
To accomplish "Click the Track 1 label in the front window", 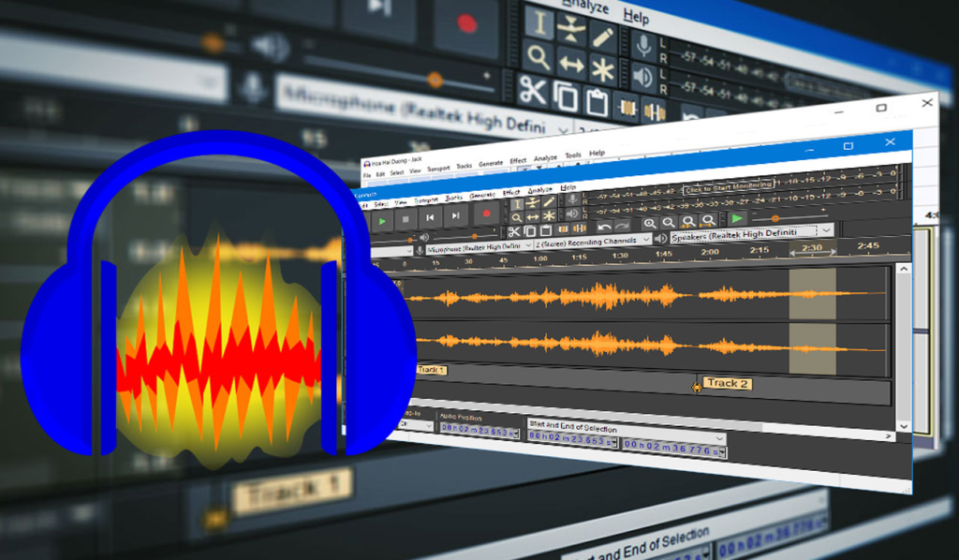I will 432,369.
